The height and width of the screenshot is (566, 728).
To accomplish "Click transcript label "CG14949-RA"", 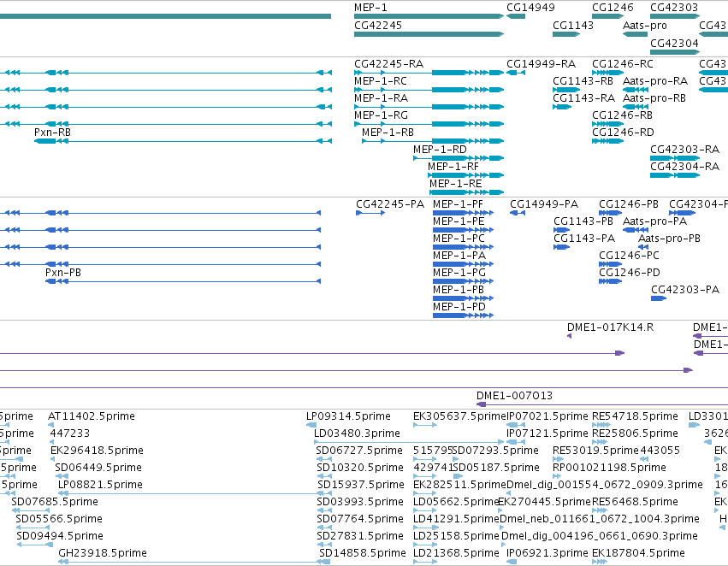I will coord(542,64).
